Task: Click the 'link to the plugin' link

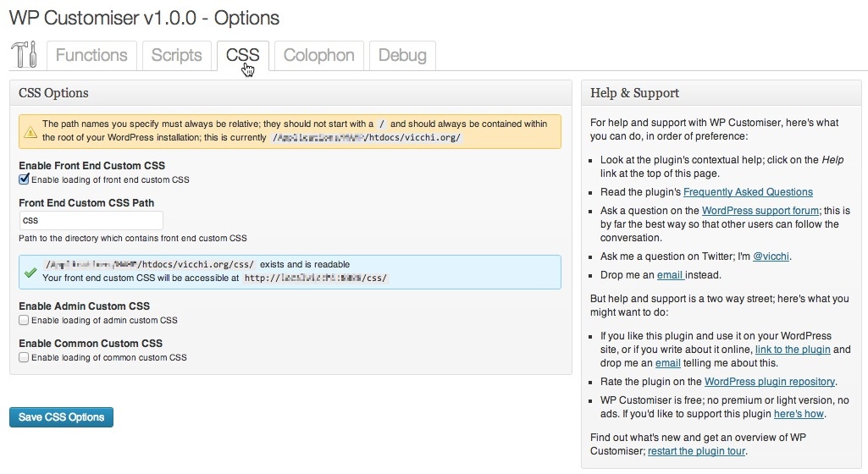Action: (793, 350)
